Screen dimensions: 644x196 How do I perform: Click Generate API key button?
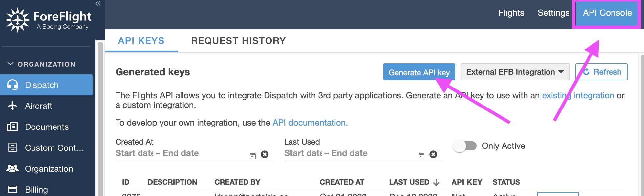419,72
